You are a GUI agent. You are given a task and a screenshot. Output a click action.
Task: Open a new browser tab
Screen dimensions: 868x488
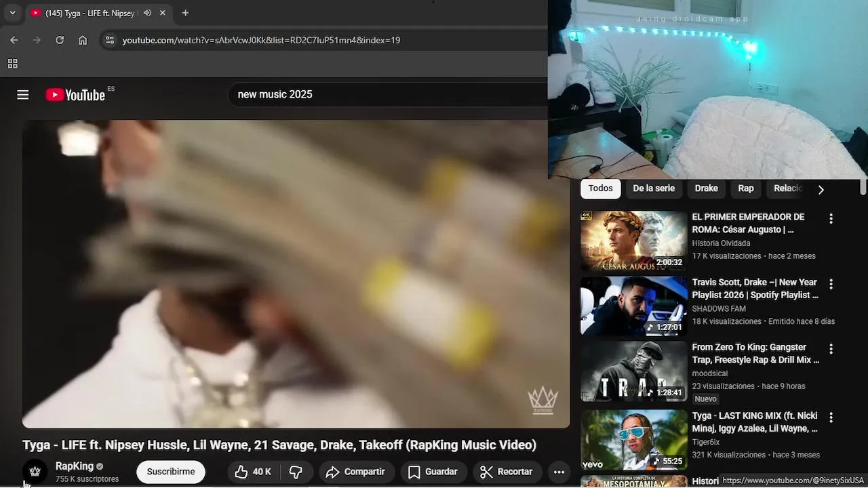(x=185, y=13)
